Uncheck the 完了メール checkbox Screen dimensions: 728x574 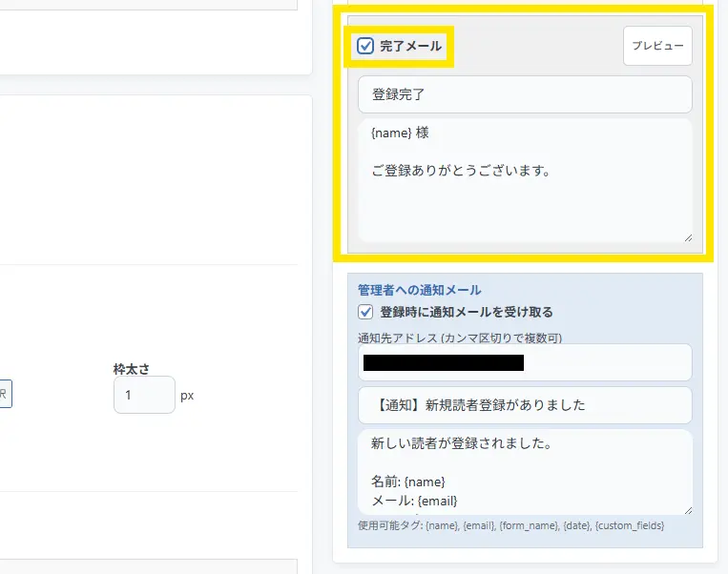pyautogui.click(x=365, y=46)
